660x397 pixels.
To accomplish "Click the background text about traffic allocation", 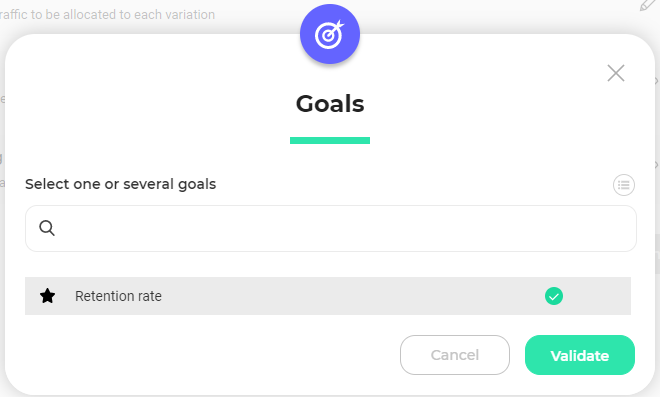I will coord(107,15).
